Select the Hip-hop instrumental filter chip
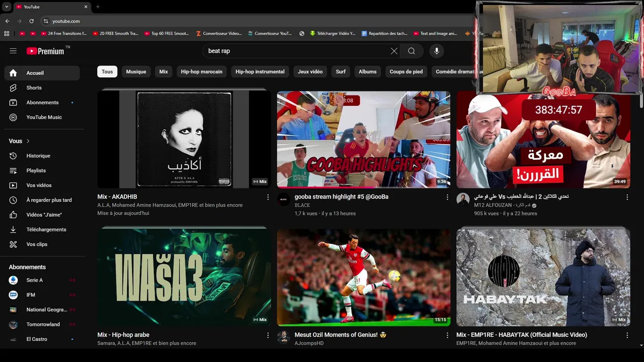Screen dimensions: 644x362 pos(260,71)
